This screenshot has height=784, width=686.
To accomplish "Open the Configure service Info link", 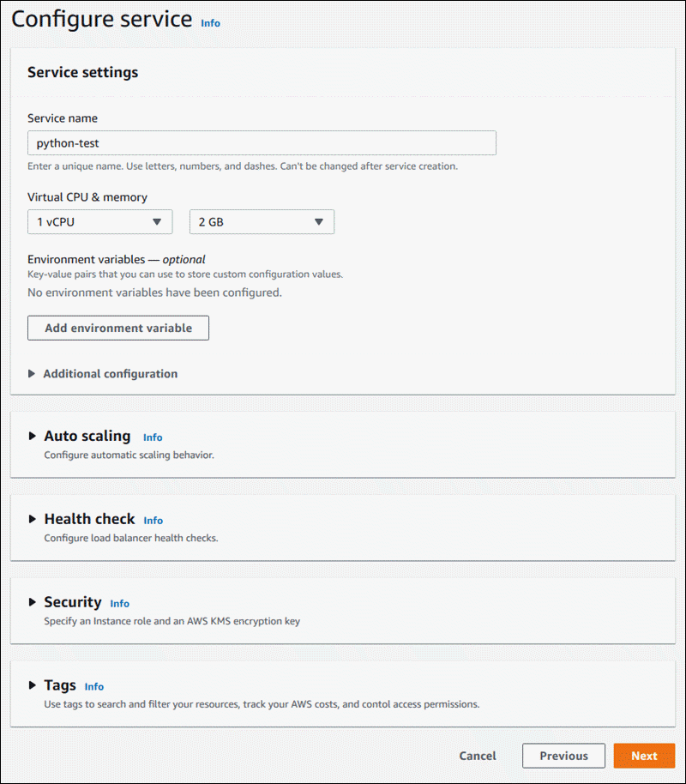I will point(210,23).
